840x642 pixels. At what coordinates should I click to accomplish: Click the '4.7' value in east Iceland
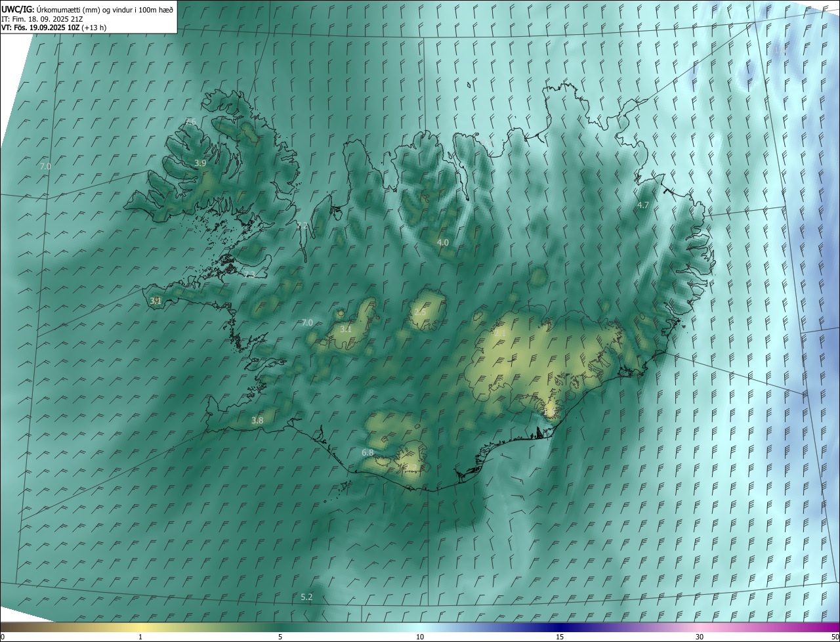(x=643, y=205)
